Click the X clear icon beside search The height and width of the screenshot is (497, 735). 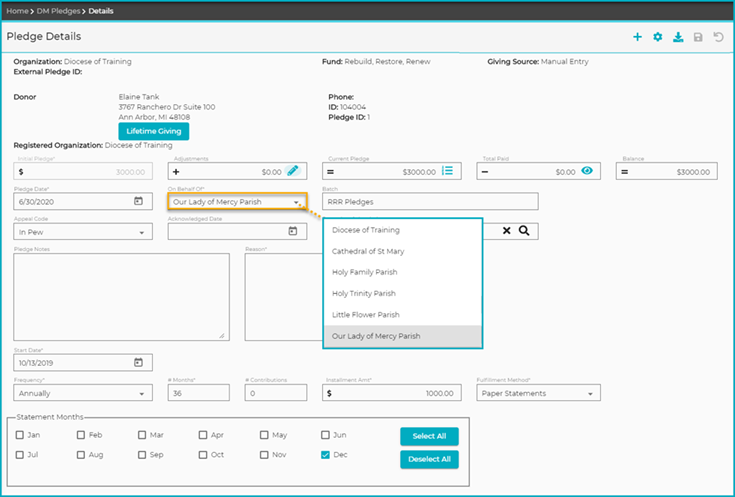(x=506, y=231)
